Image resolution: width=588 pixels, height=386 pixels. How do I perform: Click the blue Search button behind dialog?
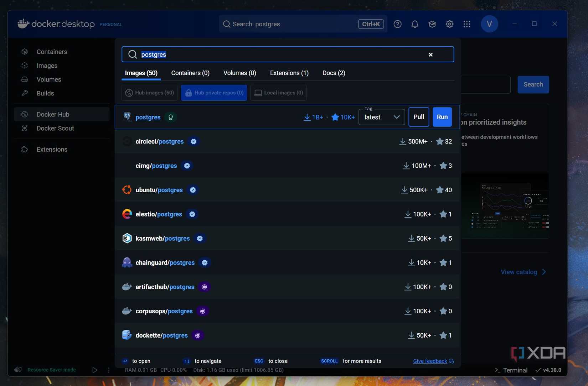[533, 84]
